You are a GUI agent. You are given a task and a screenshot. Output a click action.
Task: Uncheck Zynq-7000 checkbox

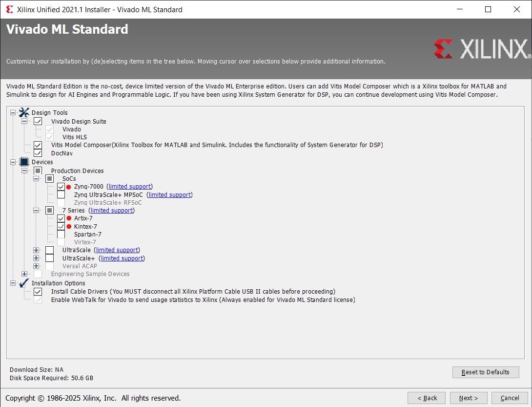[61, 187]
